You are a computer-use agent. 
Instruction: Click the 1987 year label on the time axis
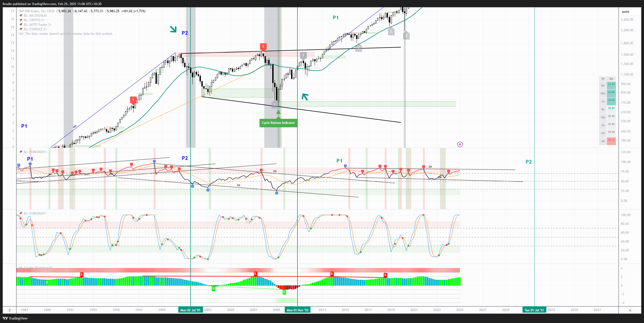coord(24,310)
